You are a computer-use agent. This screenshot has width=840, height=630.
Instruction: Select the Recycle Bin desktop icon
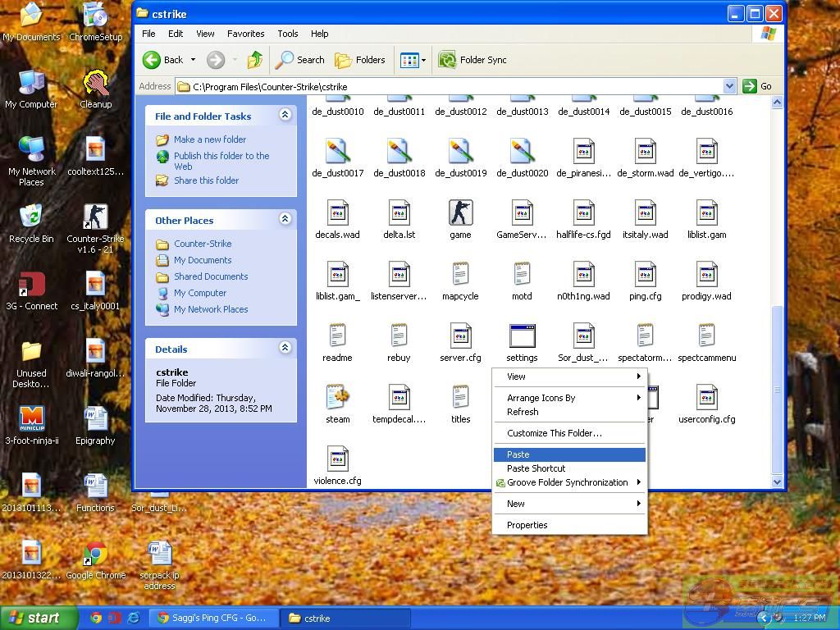tap(31, 218)
